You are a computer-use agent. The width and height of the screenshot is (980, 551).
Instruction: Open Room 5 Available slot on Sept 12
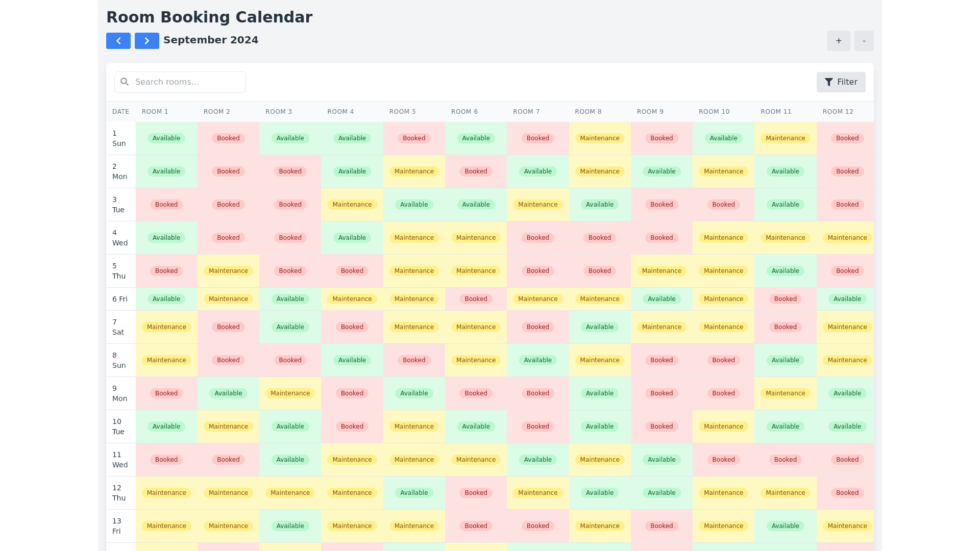(414, 493)
